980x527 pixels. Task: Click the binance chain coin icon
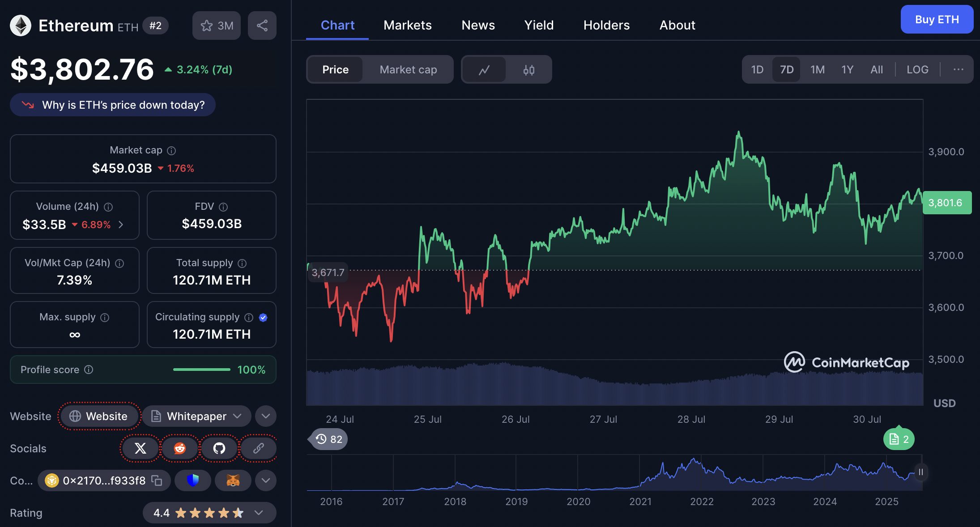click(51, 480)
